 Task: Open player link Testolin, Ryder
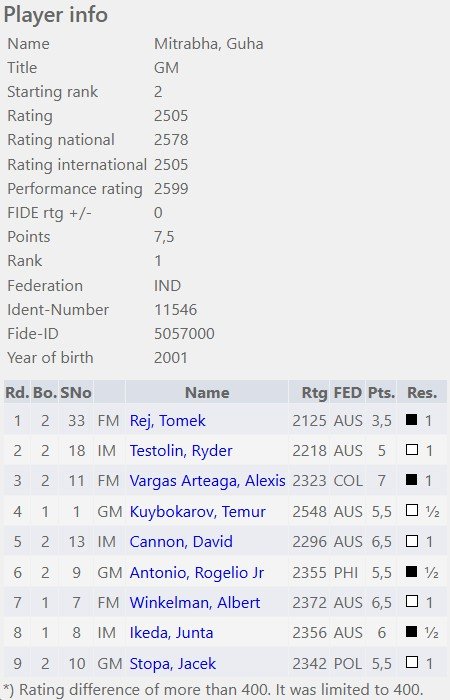click(x=181, y=451)
